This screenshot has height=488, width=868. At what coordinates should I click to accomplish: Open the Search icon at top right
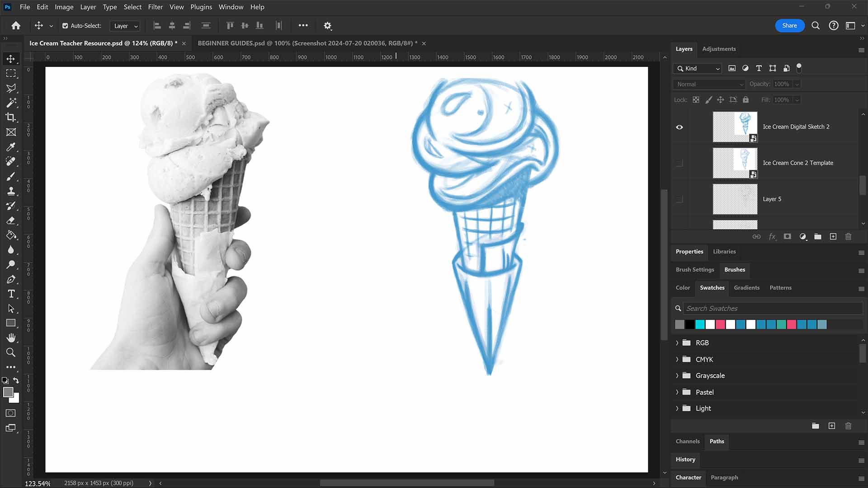pos(816,26)
